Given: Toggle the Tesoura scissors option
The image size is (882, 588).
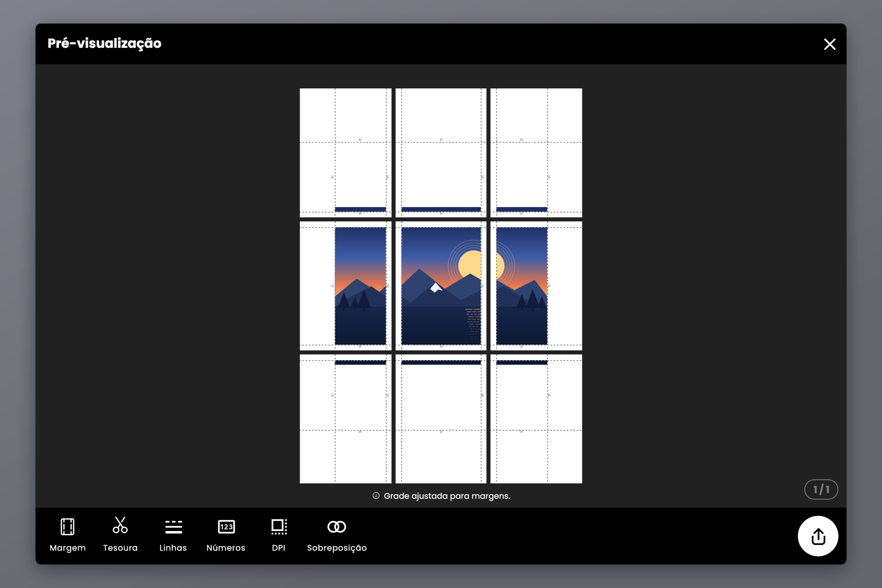Looking at the screenshot, I should [120, 535].
